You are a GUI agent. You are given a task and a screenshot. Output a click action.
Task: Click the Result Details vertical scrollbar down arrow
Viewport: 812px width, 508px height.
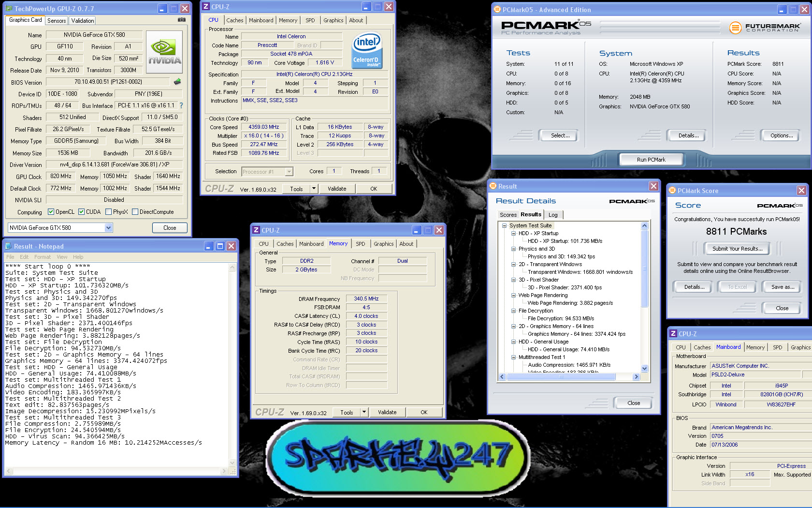click(x=644, y=368)
